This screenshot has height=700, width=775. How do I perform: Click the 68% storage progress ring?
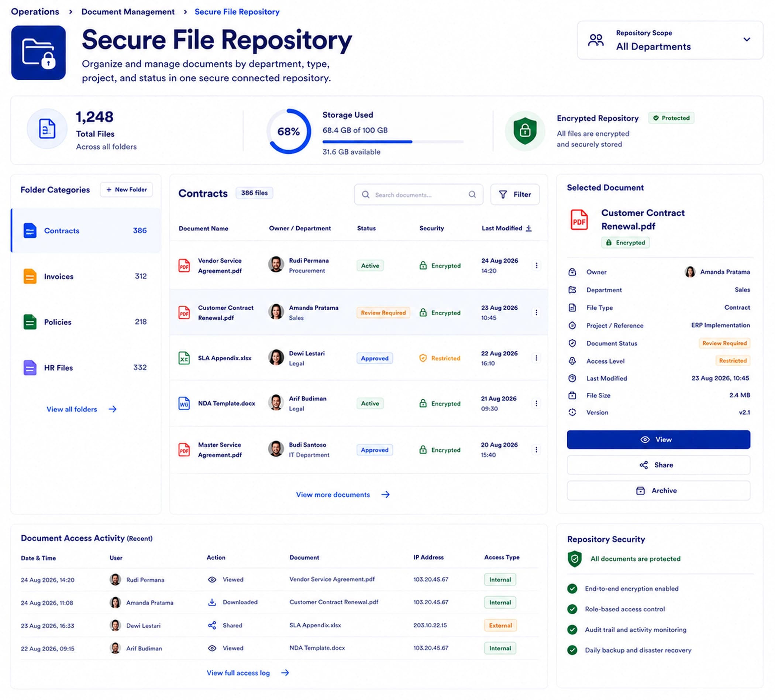pos(289,131)
